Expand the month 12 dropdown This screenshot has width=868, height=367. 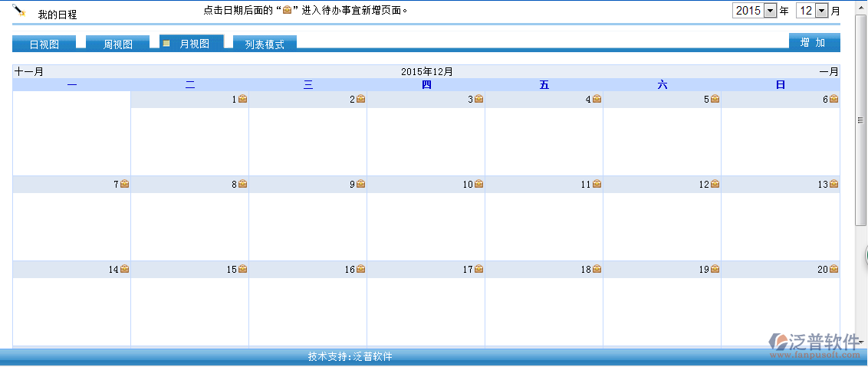(x=821, y=11)
